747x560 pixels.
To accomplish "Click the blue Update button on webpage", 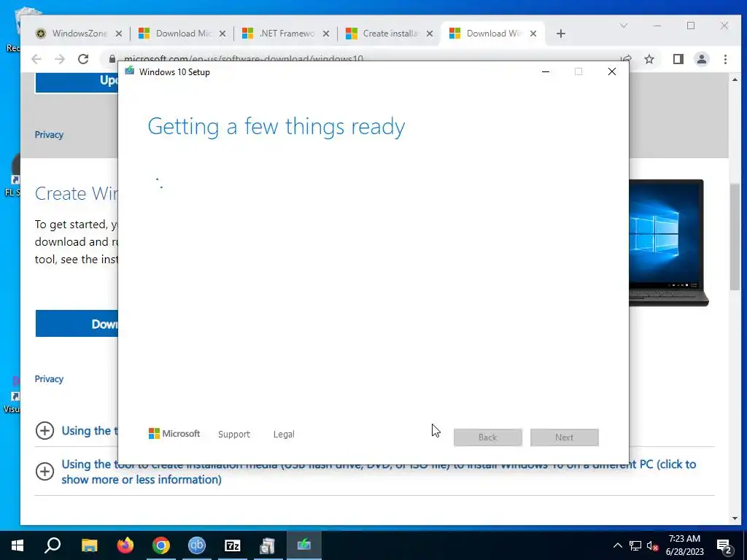I will tap(77, 82).
